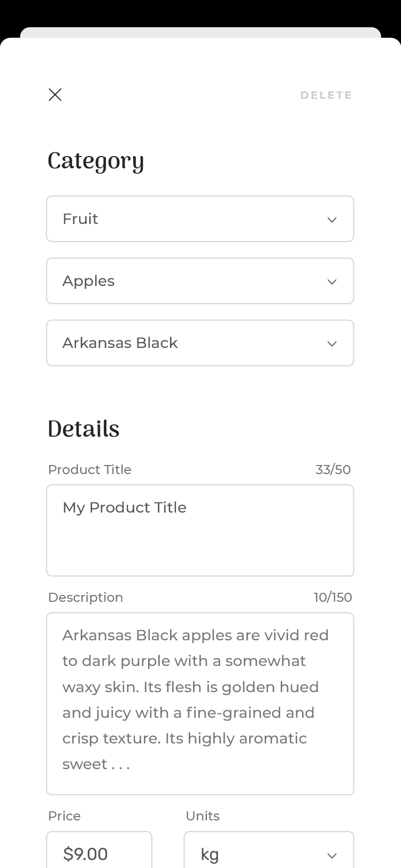Open the Apples subcategory dropdown
Screen dimensions: 401x868
[x=200, y=281]
